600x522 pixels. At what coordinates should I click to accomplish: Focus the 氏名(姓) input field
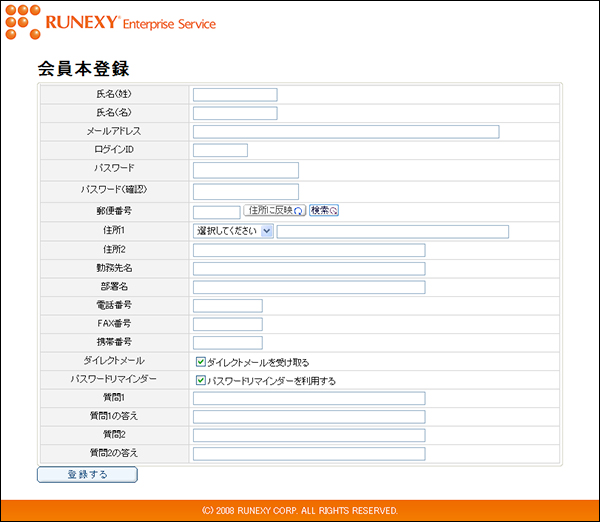point(235,95)
